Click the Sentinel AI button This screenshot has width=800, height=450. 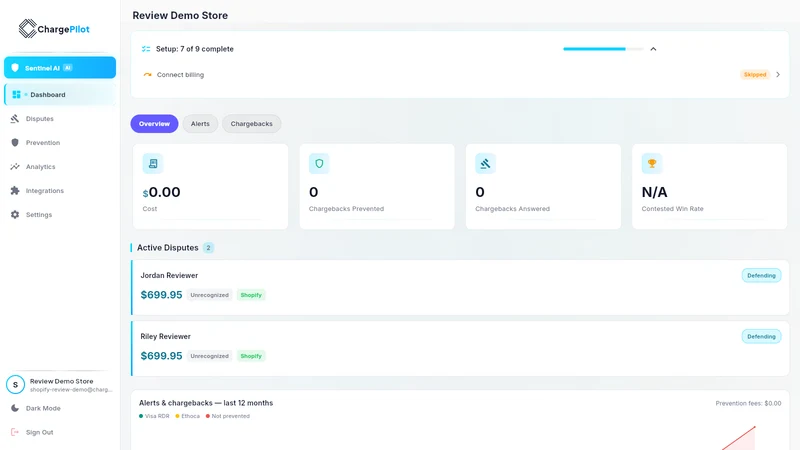point(60,67)
